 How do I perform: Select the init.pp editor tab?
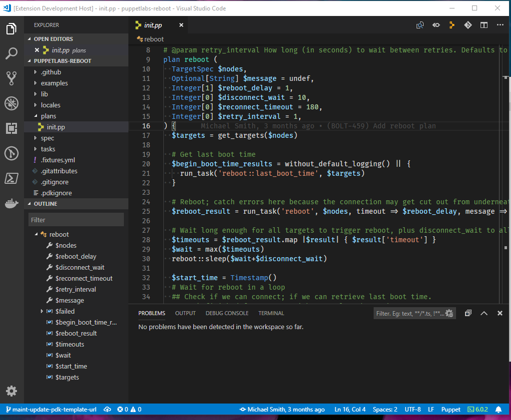(x=158, y=25)
